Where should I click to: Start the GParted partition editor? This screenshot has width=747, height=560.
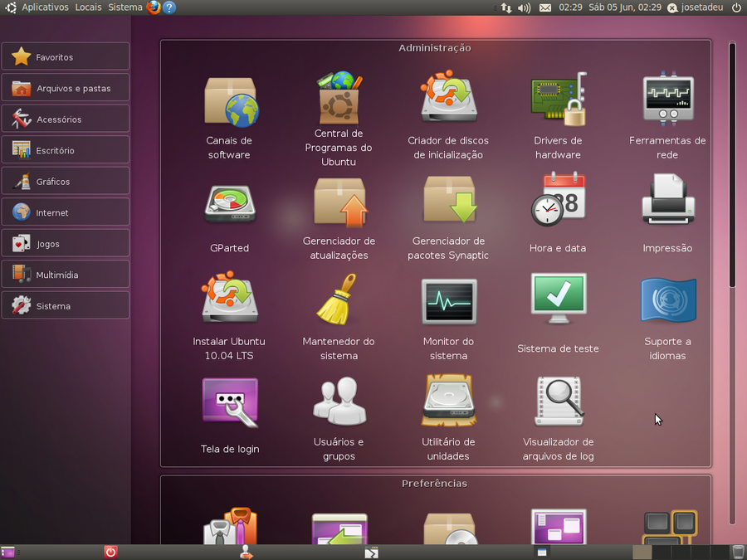pyautogui.click(x=229, y=218)
